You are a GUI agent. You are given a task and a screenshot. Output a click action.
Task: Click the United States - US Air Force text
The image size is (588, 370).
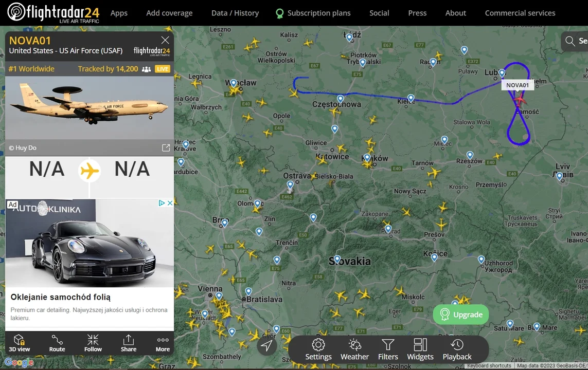66,50
